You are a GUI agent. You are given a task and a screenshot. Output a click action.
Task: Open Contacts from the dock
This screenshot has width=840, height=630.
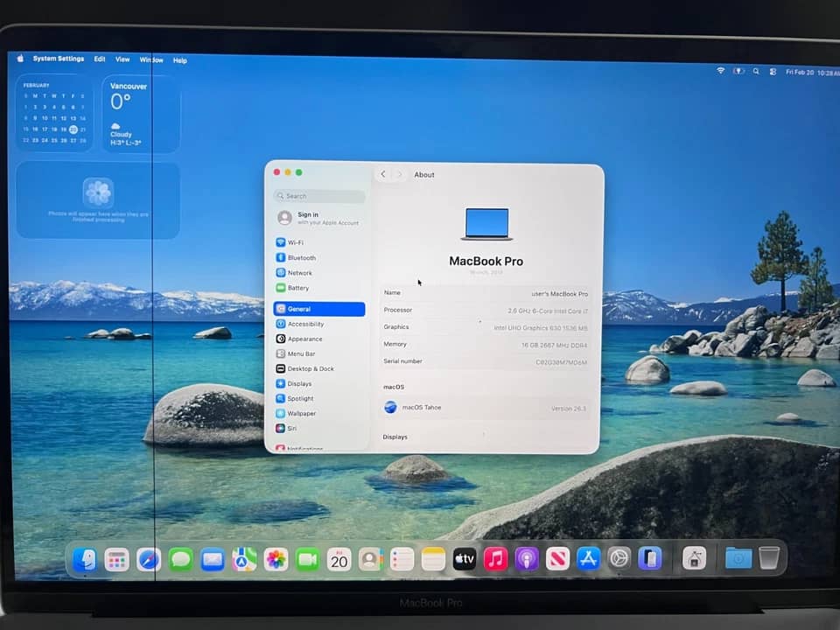[x=371, y=560]
